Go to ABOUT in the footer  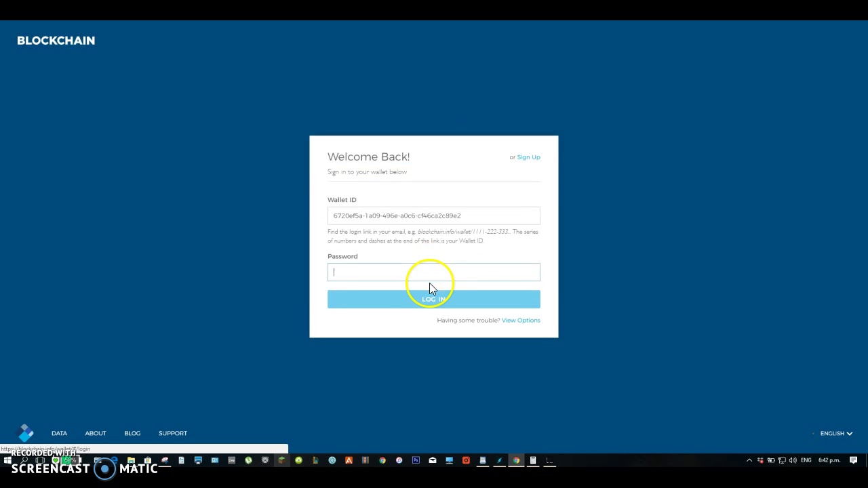[x=96, y=433]
